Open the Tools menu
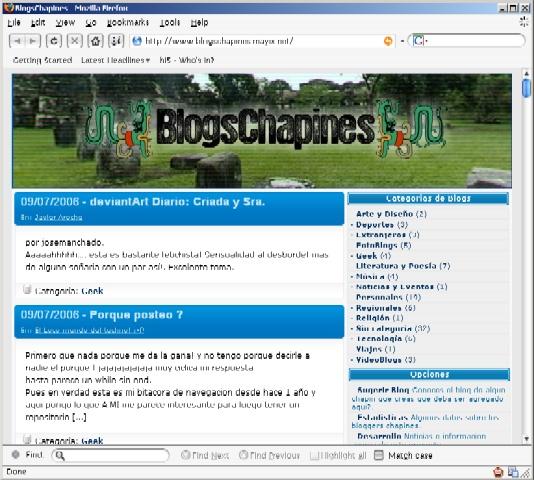Viewport: 534px width, 480px height. pyautogui.click(x=170, y=22)
